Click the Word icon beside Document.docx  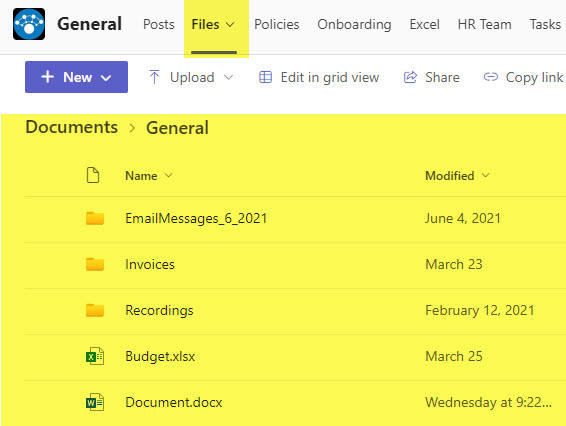point(95,402)
